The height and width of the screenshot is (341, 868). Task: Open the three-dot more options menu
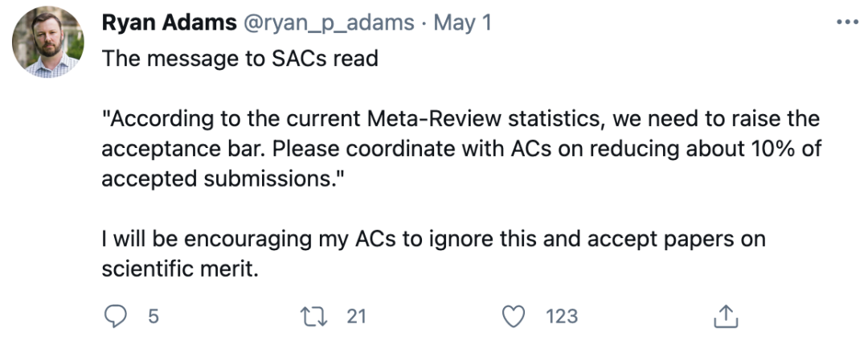pos(847,23)
